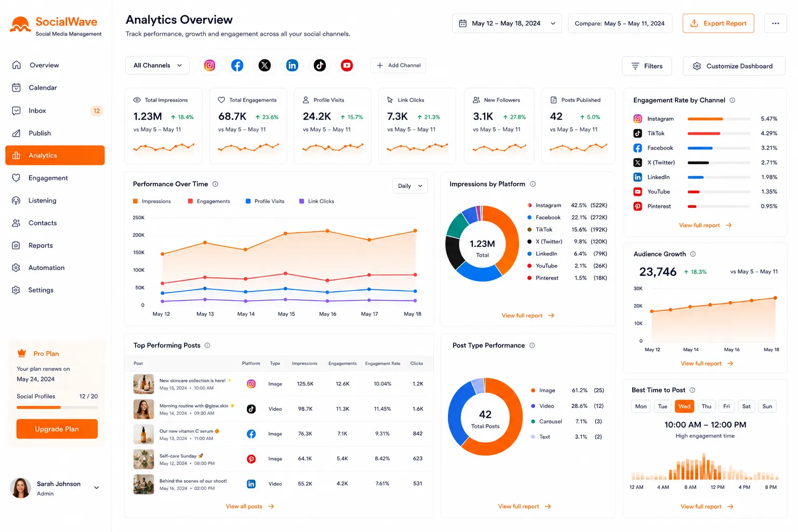Open the View all posts link
The image size is (798, 532).
250,507
